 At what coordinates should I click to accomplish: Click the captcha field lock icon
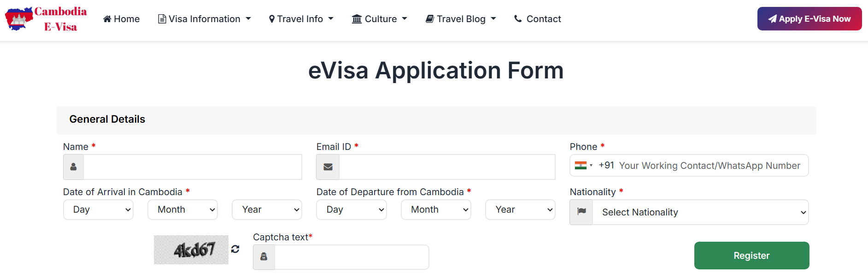click(264, 257)
